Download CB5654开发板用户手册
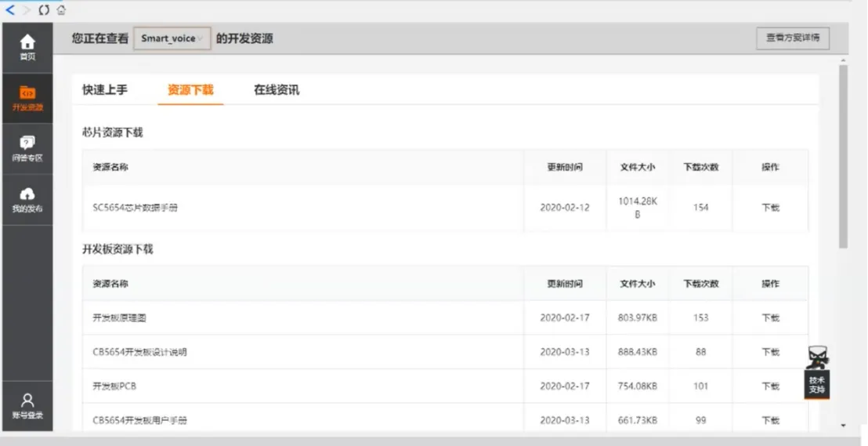The width and height of the screenshot is (868, 446). tap(770, 420)
